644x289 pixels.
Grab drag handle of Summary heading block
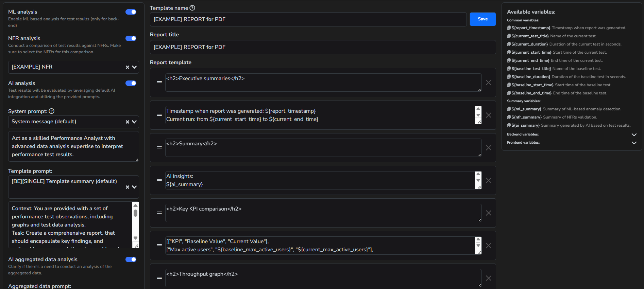point(159,148)
